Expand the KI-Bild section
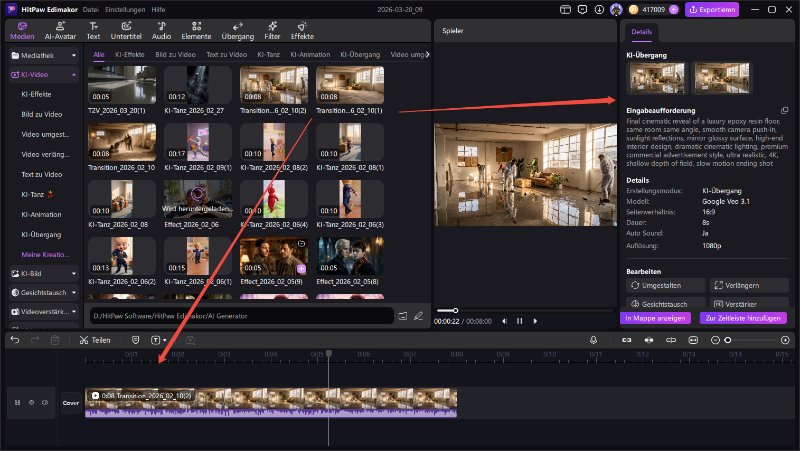The height and width of the screenshot is (451, 800). [74, 273]
